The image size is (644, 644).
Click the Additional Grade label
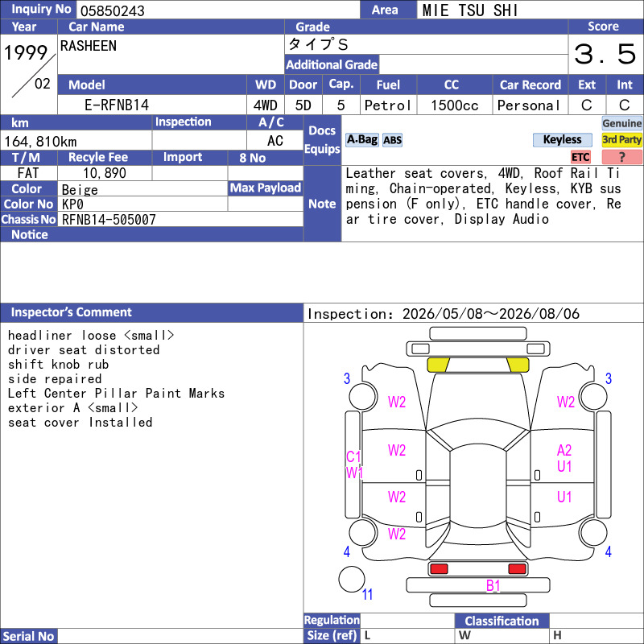point(332,65)
